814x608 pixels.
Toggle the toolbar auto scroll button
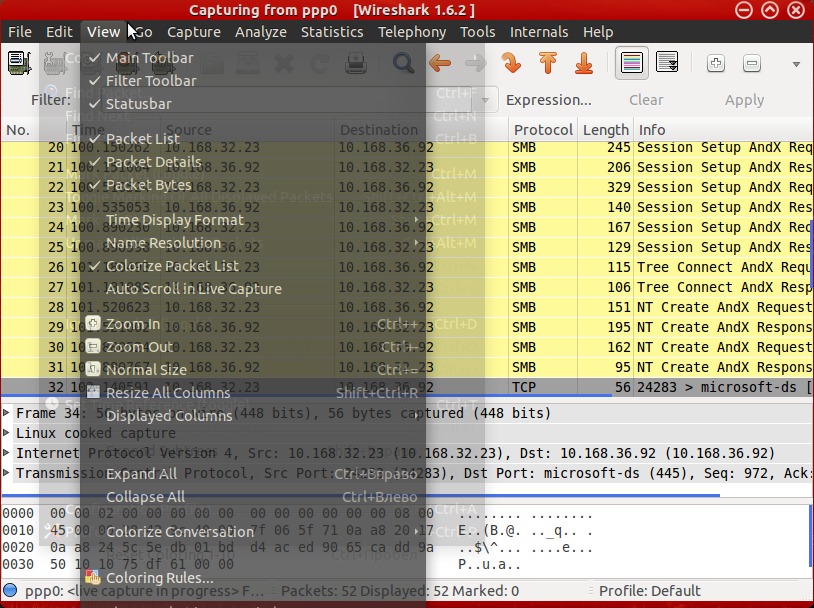pos(667,63)
